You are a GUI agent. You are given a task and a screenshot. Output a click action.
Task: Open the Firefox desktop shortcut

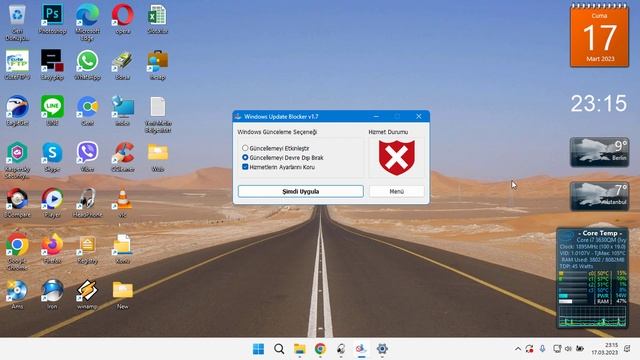coord(52,249)
